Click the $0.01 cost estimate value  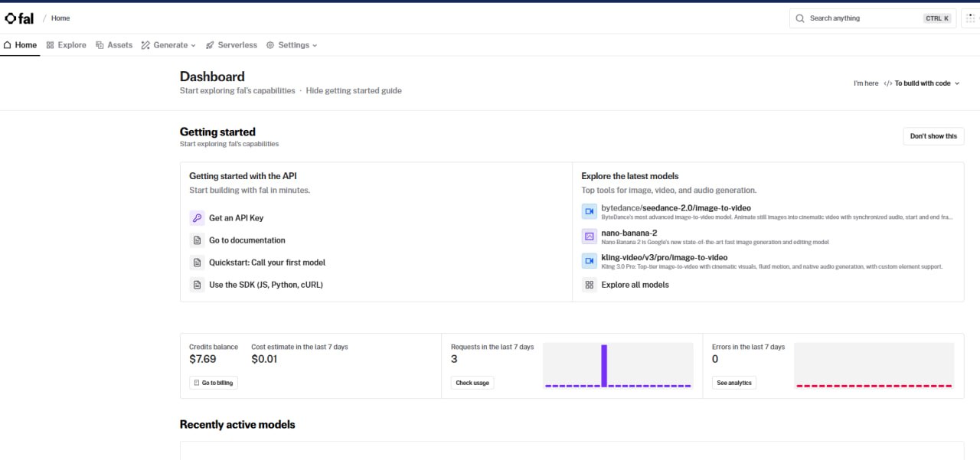tap(264, 359)
